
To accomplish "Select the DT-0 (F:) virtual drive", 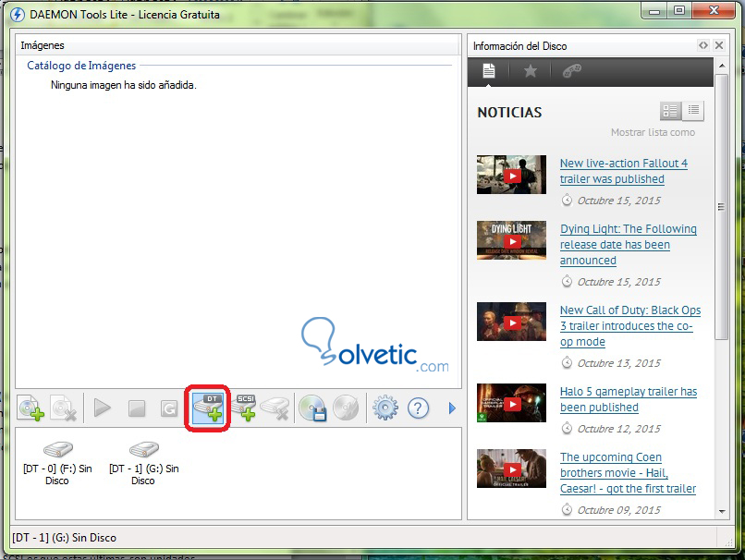I will tap(57, 462).
